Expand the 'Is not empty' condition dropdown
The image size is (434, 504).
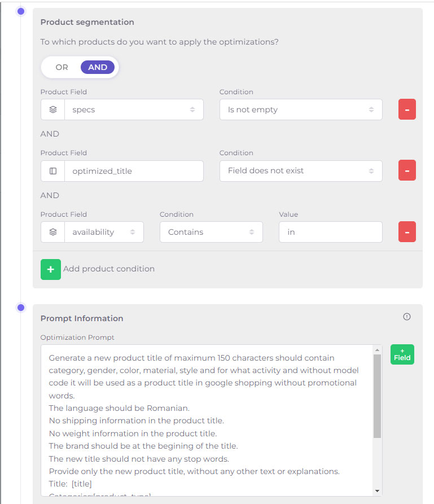click(x=301, y=109)
